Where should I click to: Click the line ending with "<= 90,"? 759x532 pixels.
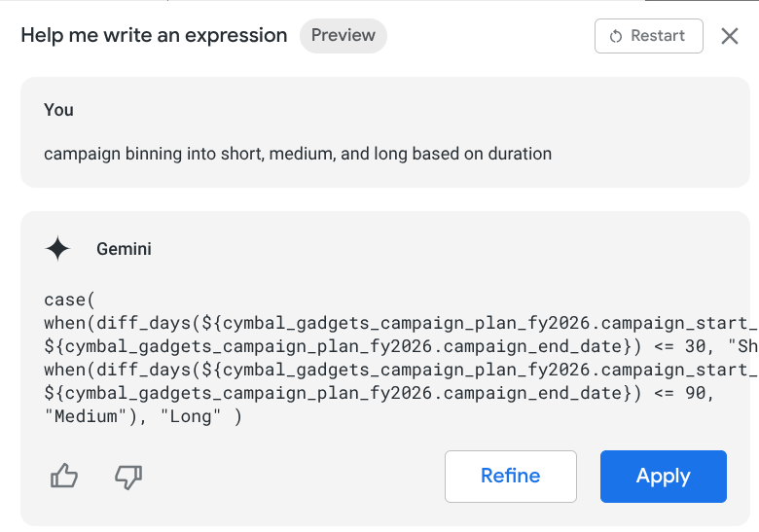coord(379,393)
